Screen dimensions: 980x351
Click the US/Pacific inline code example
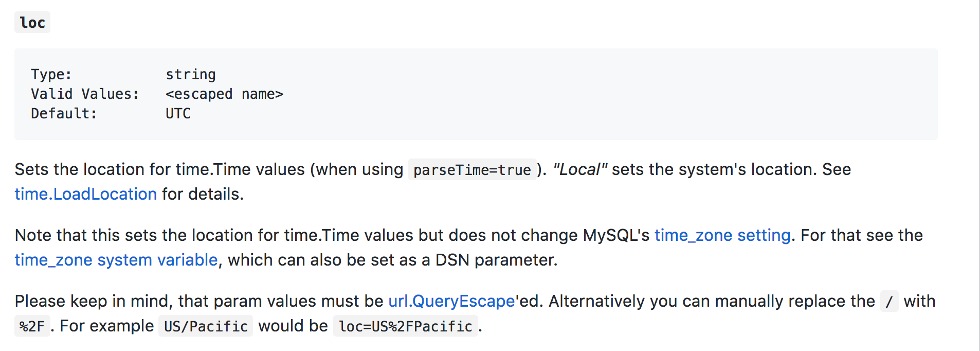pos(206,326)
